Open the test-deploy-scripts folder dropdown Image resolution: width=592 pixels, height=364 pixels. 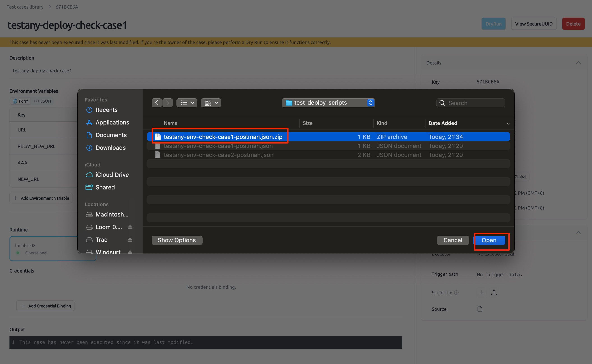[328, 103]
